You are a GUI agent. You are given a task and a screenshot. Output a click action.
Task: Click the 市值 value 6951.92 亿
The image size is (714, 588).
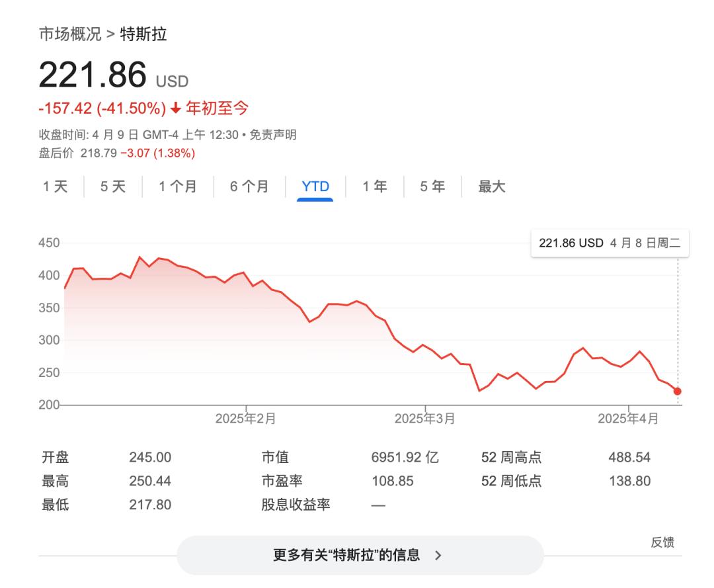pyautogui.click(x=404, y=457)
